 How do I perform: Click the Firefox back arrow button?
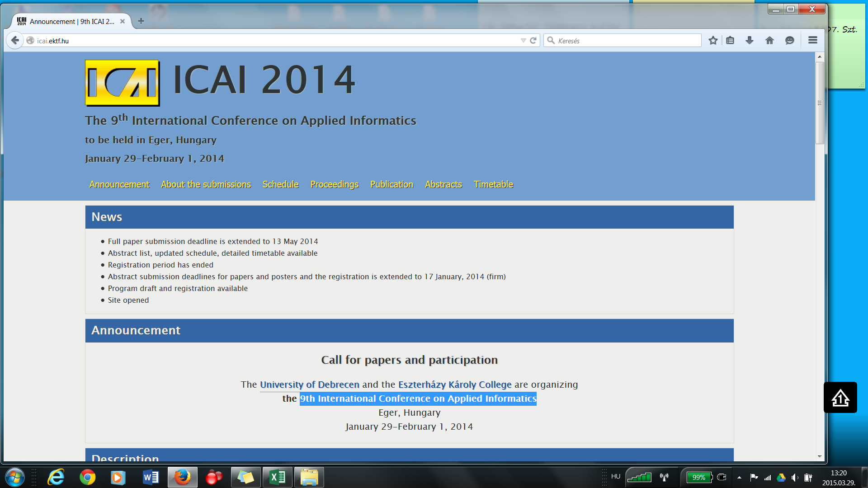click(15, 41)
